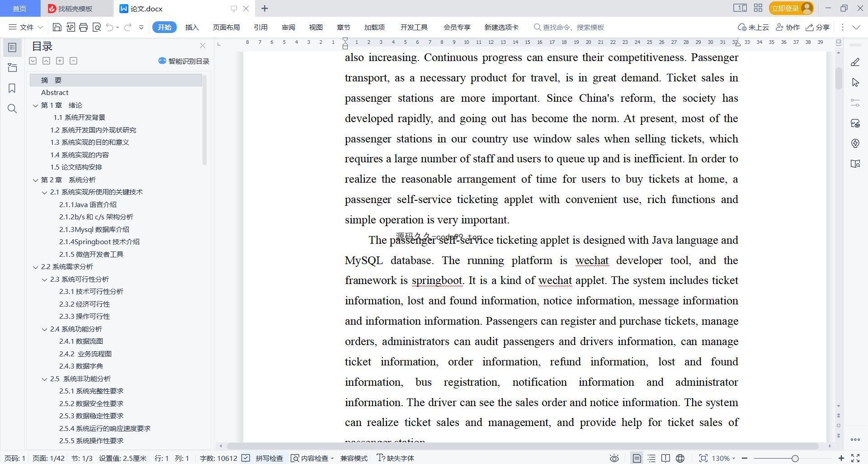Screen dimensions: 868x464
Task: Switch to outline view icon in status bar
Action: (651, 458)
